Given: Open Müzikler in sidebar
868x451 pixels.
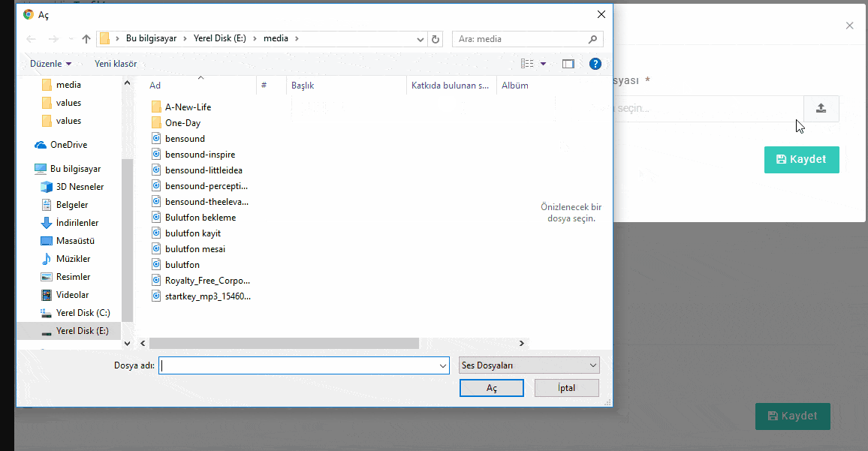Looking at the screenshot, I should (65, 259).
